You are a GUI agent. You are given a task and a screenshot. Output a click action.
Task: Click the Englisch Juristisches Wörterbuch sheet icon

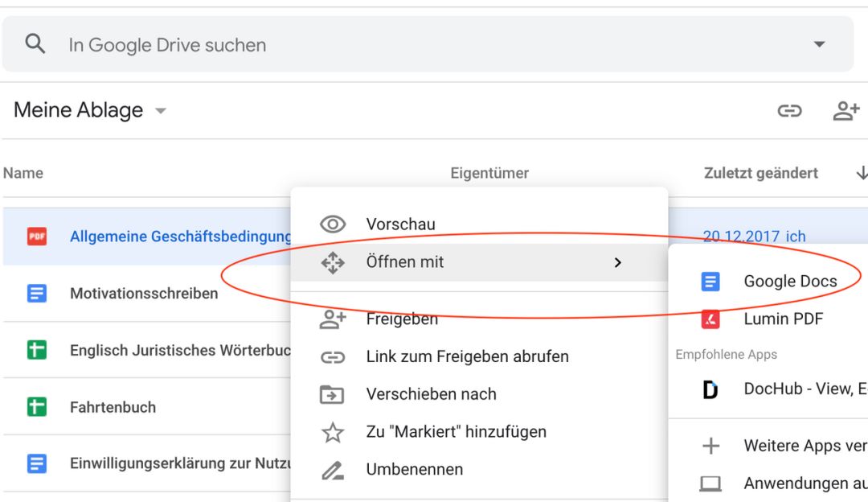tap(37, 350)
